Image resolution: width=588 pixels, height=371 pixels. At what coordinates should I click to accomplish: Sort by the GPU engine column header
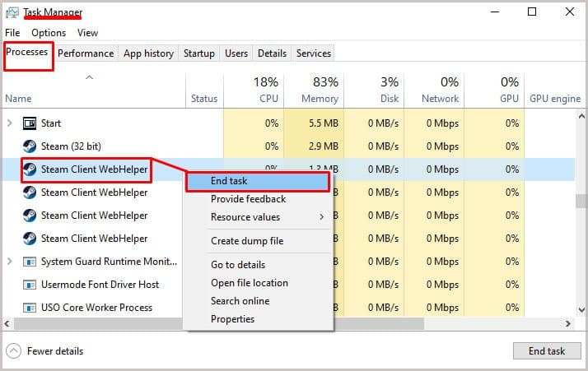tap(555, 91)
